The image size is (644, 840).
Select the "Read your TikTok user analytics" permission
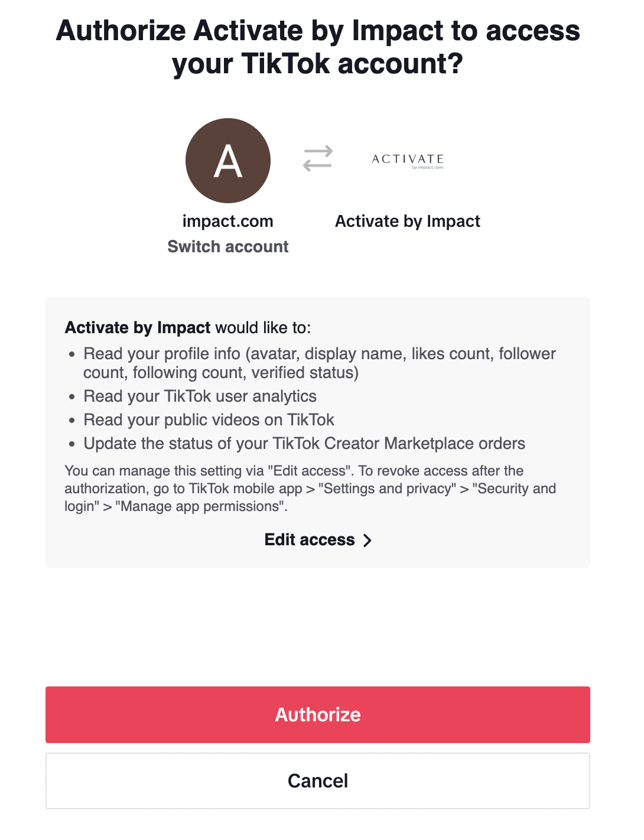click(200, 396)
